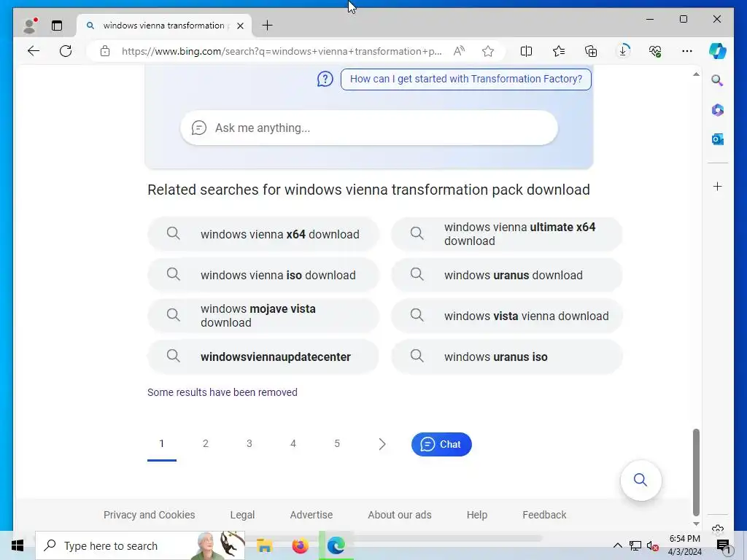Click the scrollbar up arrow
The height and width of the screenshot is (560, 747).
(x=696, y=74)
